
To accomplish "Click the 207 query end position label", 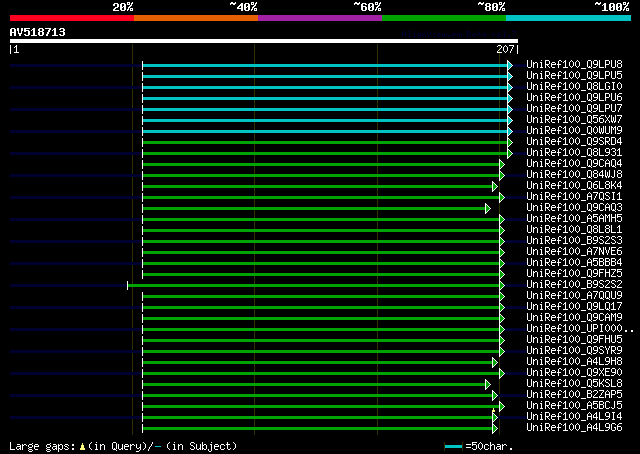I will [x=505, y=49].
